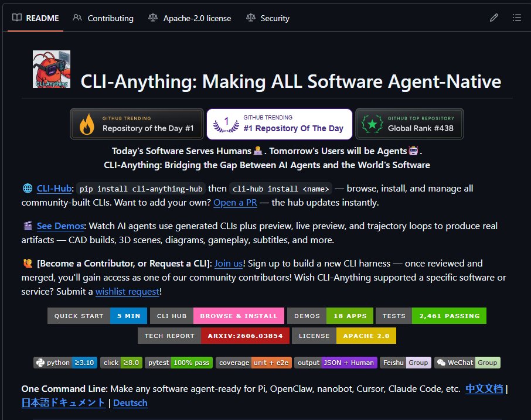
Task: Open the CLI-Hub link
Action: click(x=54, y=189)
